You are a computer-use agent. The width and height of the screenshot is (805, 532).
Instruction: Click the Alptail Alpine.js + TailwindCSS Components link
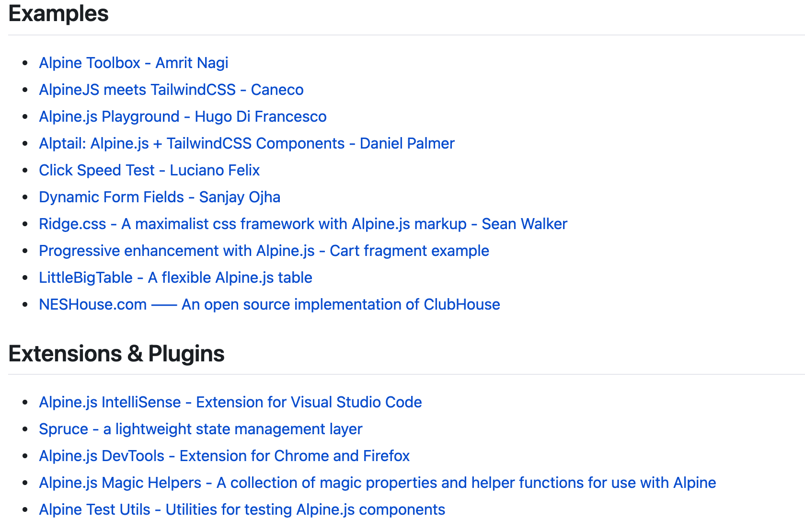coord(246,143)
